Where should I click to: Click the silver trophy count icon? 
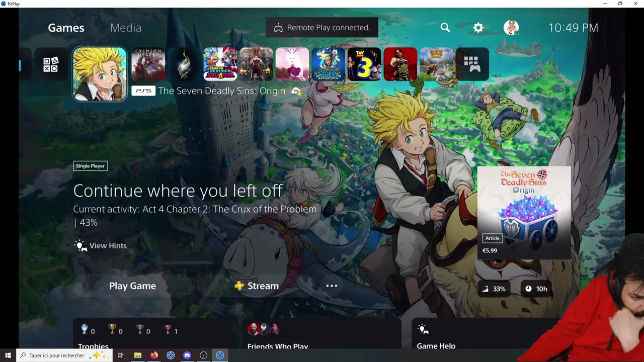click(140, 329)
